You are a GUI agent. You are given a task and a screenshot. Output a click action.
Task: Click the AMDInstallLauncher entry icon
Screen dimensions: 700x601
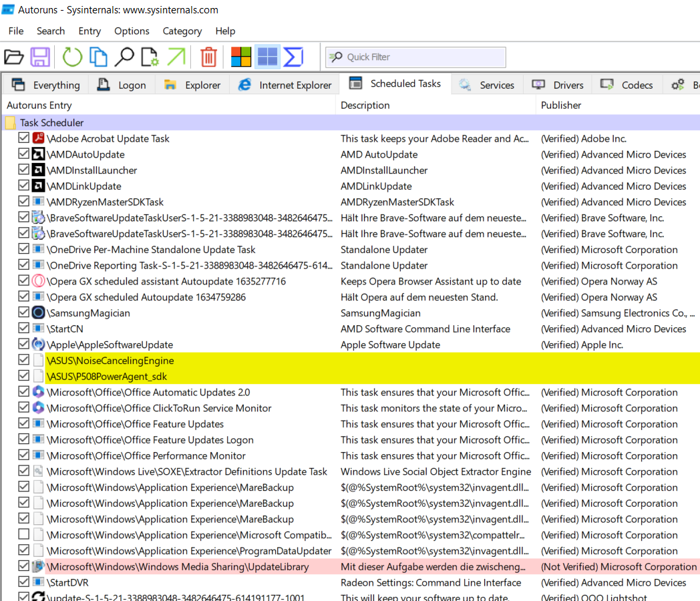point(38,170)
